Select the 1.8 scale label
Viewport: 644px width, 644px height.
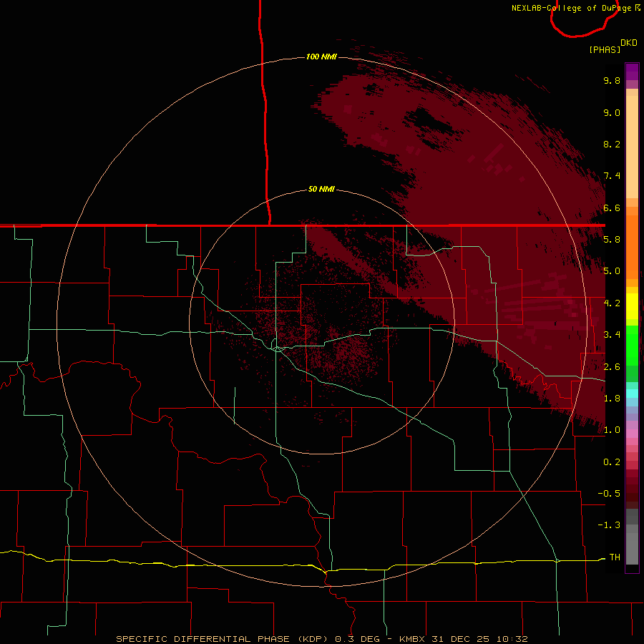pyautogui.click(x=612, y=399)
